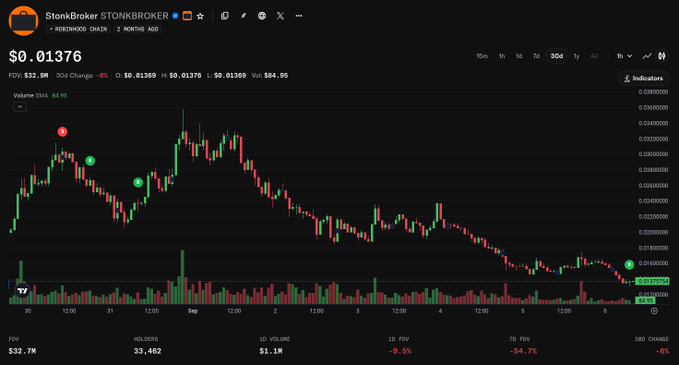Collapse the Volume SMA indicator legend
679x365 pixels.
click(20, 107)
